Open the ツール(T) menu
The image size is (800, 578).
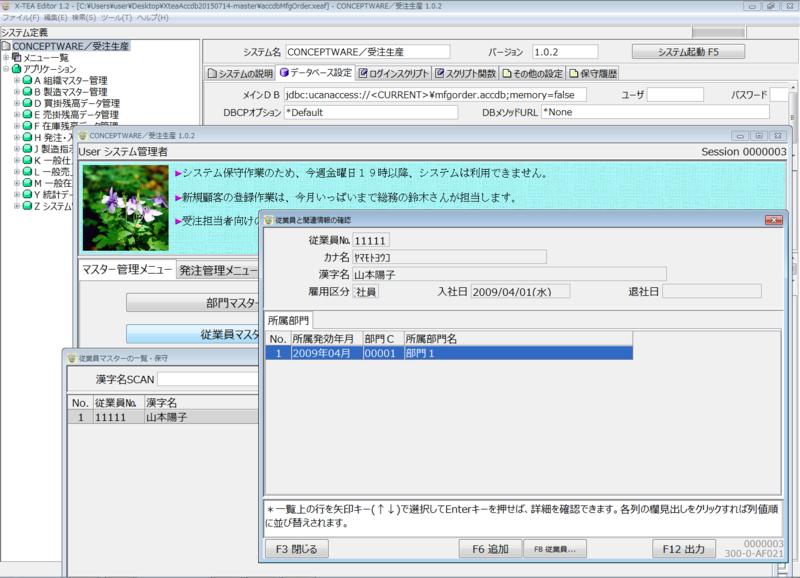point(116,17)
